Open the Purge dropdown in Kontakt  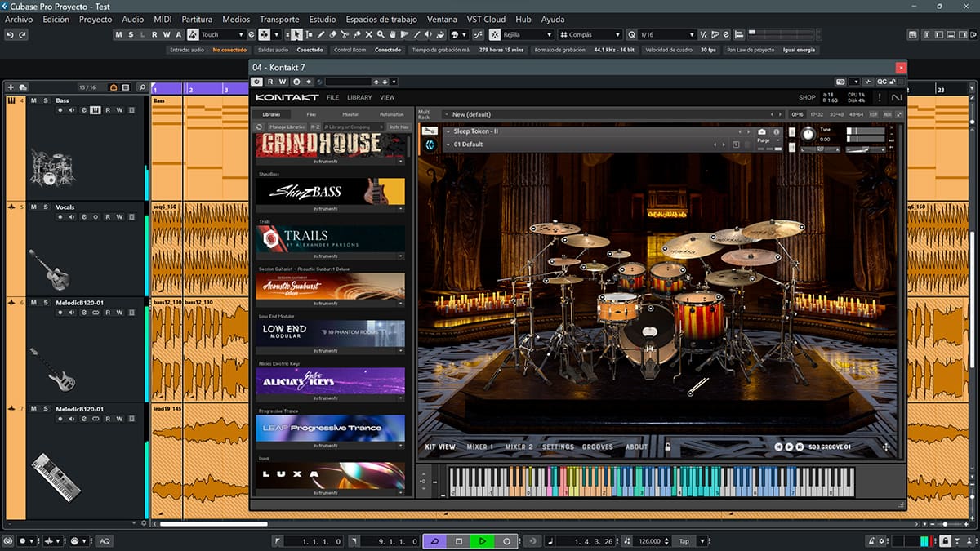[x=768, y=140]
